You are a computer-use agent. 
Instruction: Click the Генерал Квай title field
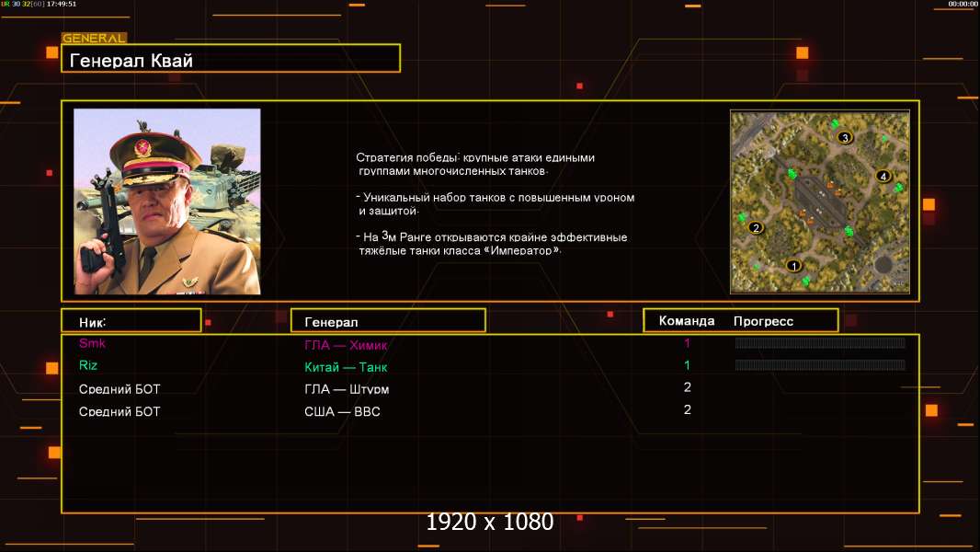pos(230,59)
